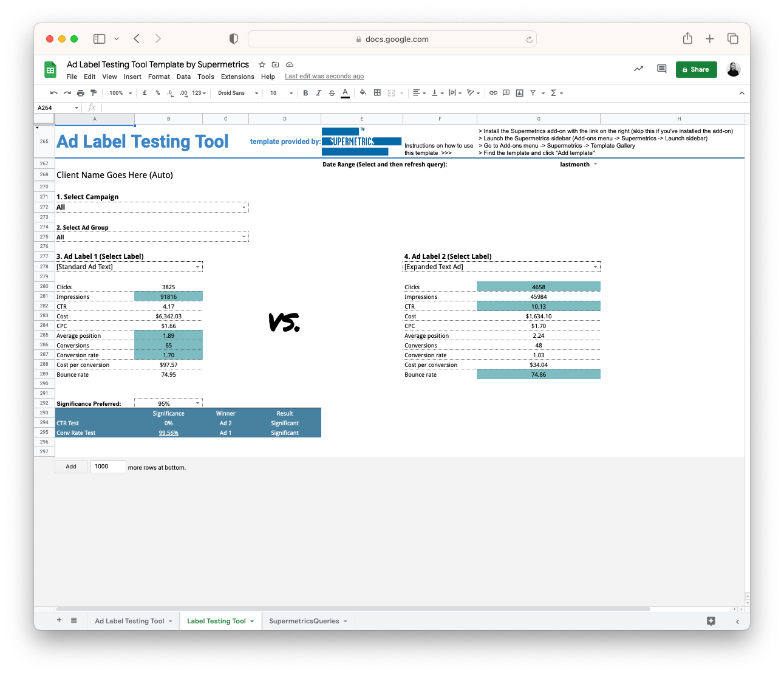Open the Droid Sans font dropdown
The image size is (784, 675).
coord(237,93)
